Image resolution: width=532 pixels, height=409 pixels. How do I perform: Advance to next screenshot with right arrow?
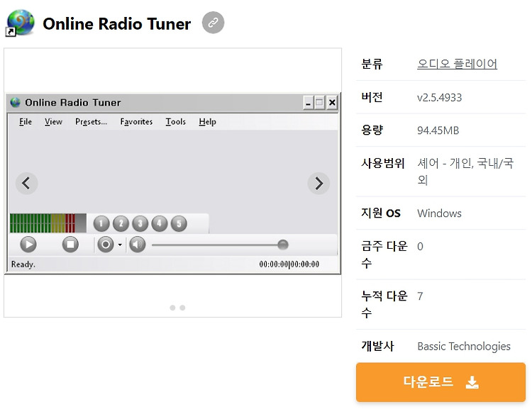pyautogui.click(x=318, y=184)
